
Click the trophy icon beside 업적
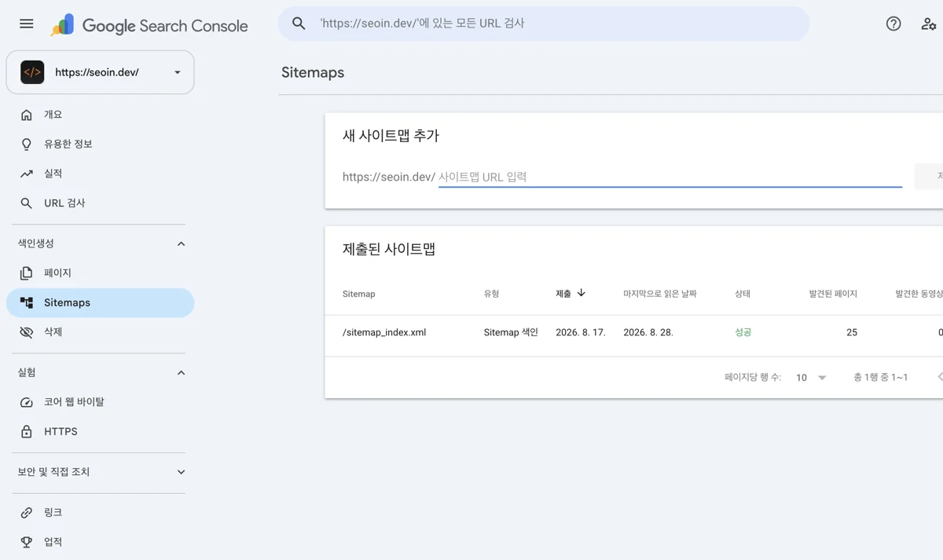pos(27,542)
